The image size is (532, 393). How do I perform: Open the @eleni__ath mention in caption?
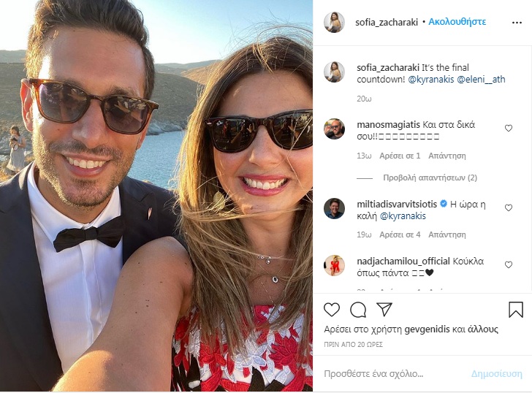tap(481, 80)
